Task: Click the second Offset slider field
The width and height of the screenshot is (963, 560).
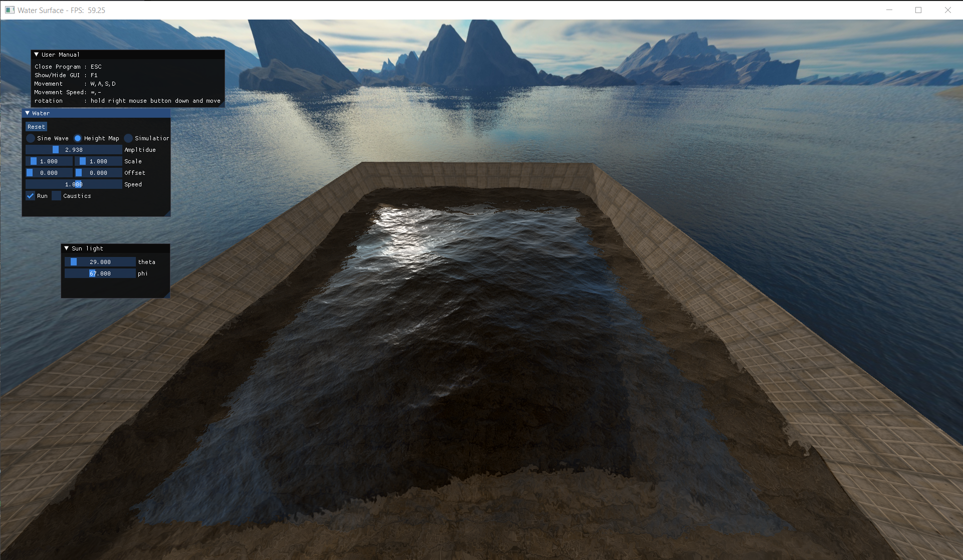Action: pyautogui.click(x=98, y=173)
